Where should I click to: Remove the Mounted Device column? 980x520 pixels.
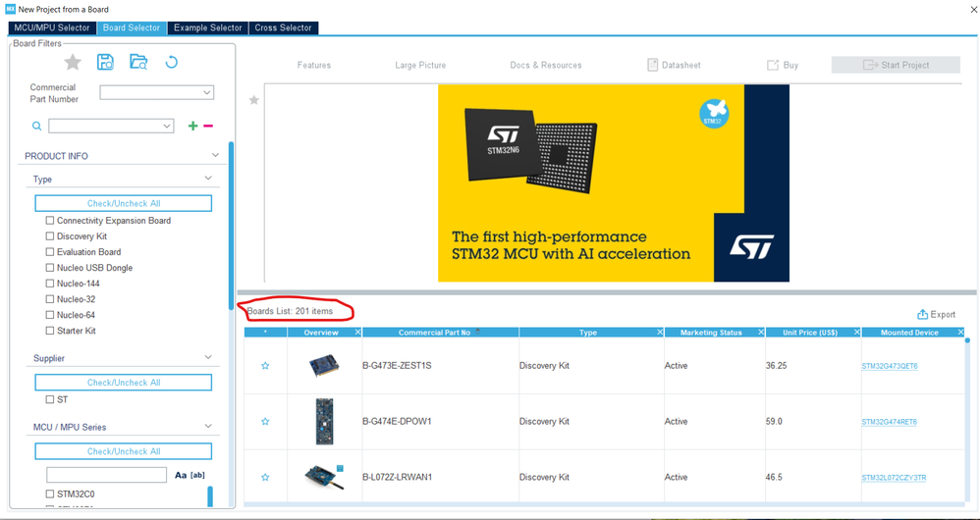pos(960,332)
